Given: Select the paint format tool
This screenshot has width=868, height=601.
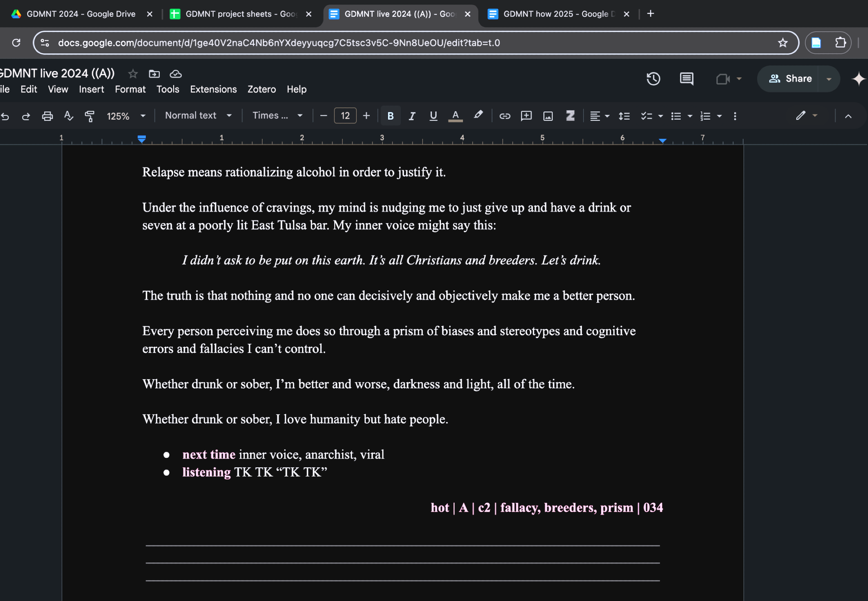Looking at the screenshot, I should pos(89,116).
